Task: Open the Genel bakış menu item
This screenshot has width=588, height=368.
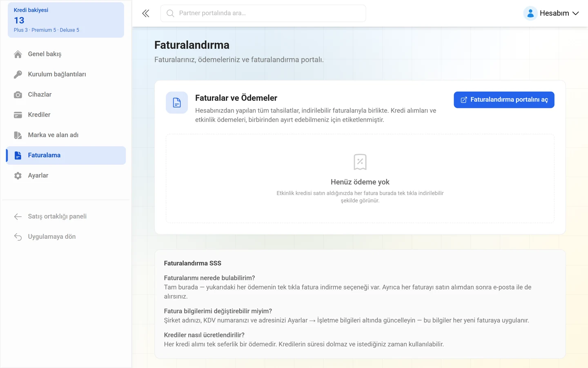Action: [x=66, y=54]
